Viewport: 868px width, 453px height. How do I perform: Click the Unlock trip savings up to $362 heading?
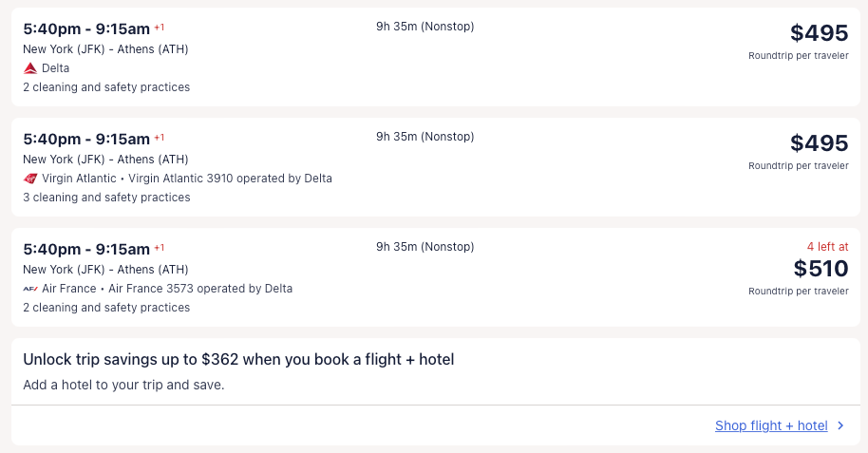[x=238, y=360]
